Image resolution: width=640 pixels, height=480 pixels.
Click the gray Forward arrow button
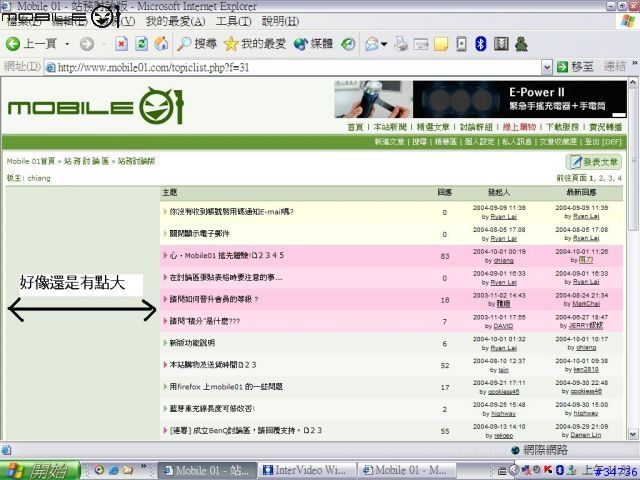tap(87, 44)
